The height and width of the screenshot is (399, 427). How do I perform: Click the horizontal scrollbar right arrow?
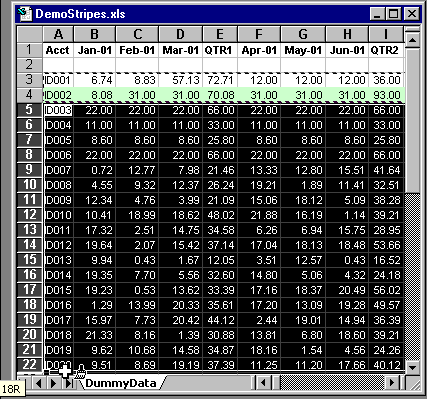(x=391, y=383)
